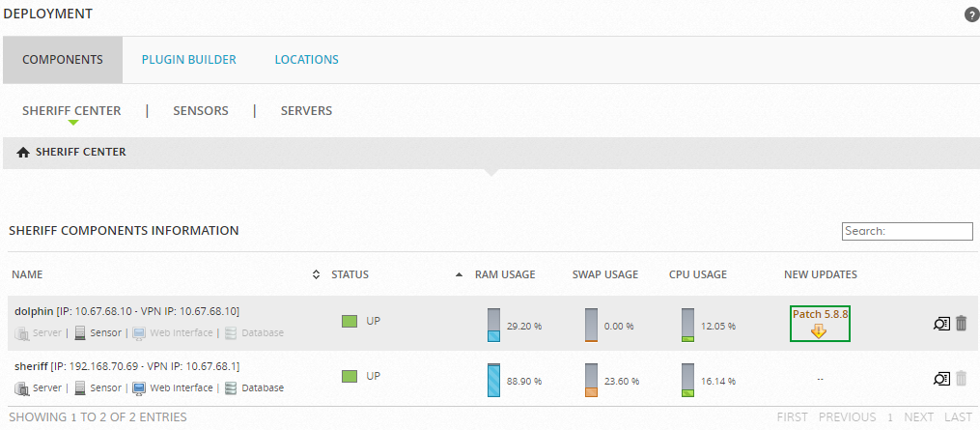Open the Locations tab

(x=306, y=60)
